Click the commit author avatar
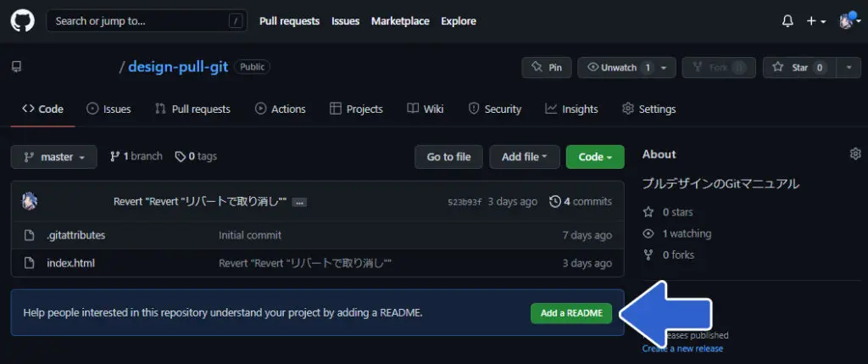 click(x=30, y=201)
